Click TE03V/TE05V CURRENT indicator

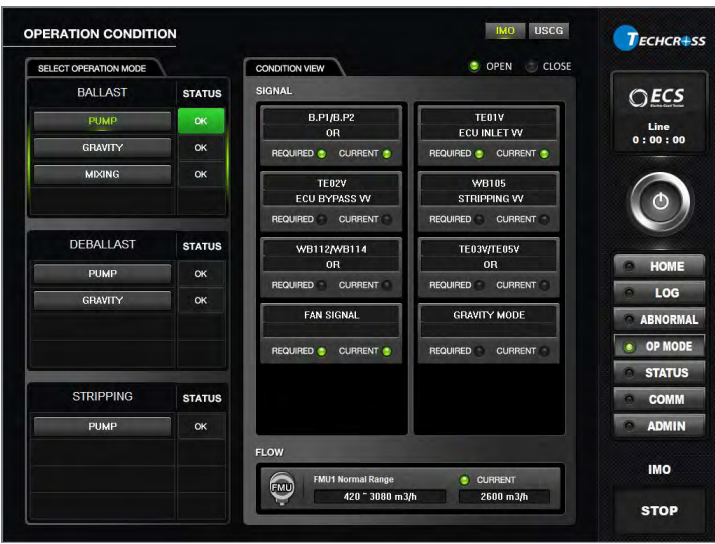(544, 285)
